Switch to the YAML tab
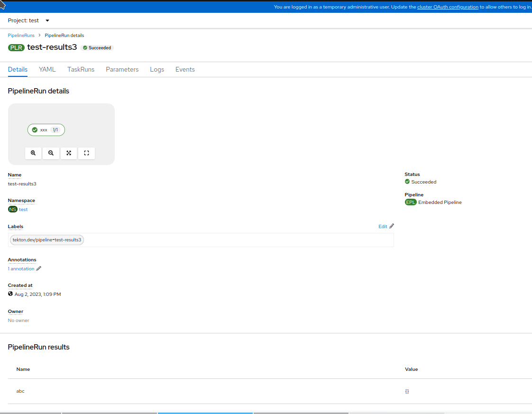The image size is (532, 414). point(47,69)
